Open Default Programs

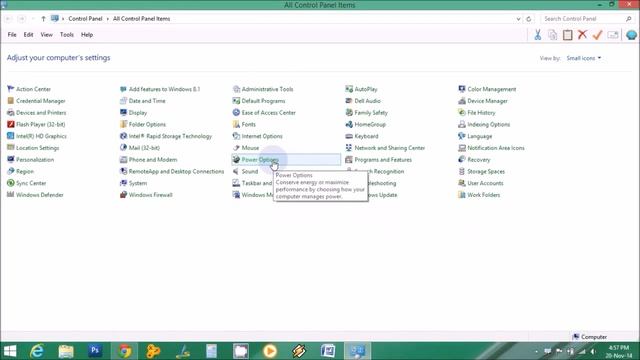pyautogui.click(x=259, y=101)
